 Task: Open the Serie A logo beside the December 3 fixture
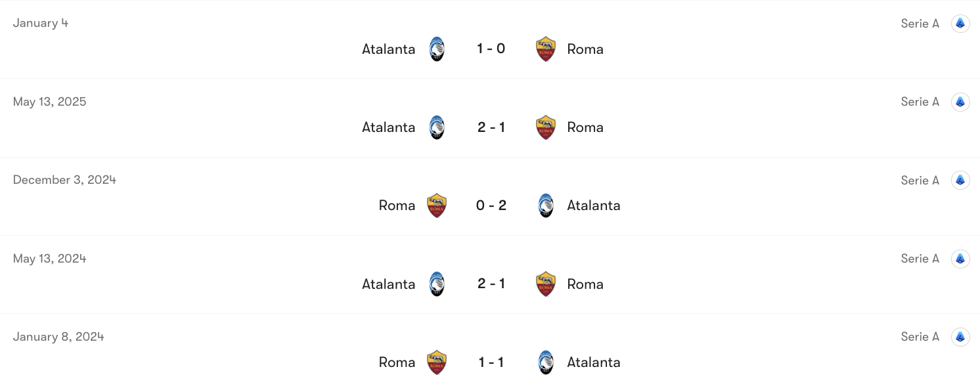[960, 180]
